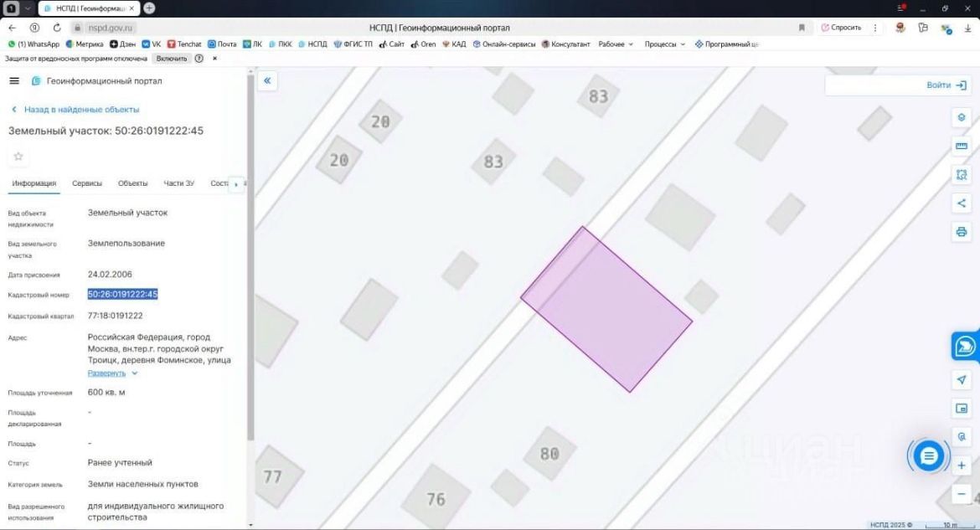Viewport: 980px width, 530px height.
Task: Activate the ruler measurement tool
Action: coord(962,146)
